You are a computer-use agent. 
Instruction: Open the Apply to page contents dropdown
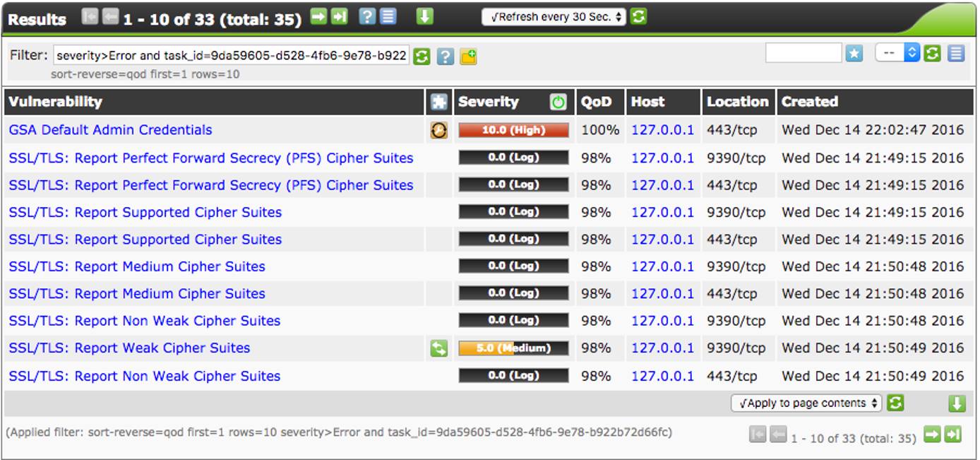(x=805, y=401)
